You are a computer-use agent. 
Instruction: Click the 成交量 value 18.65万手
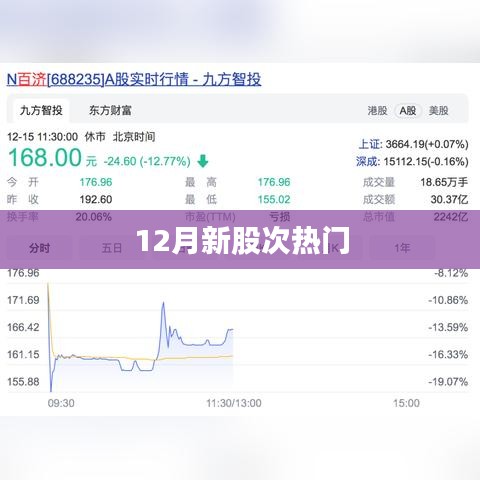444,182
